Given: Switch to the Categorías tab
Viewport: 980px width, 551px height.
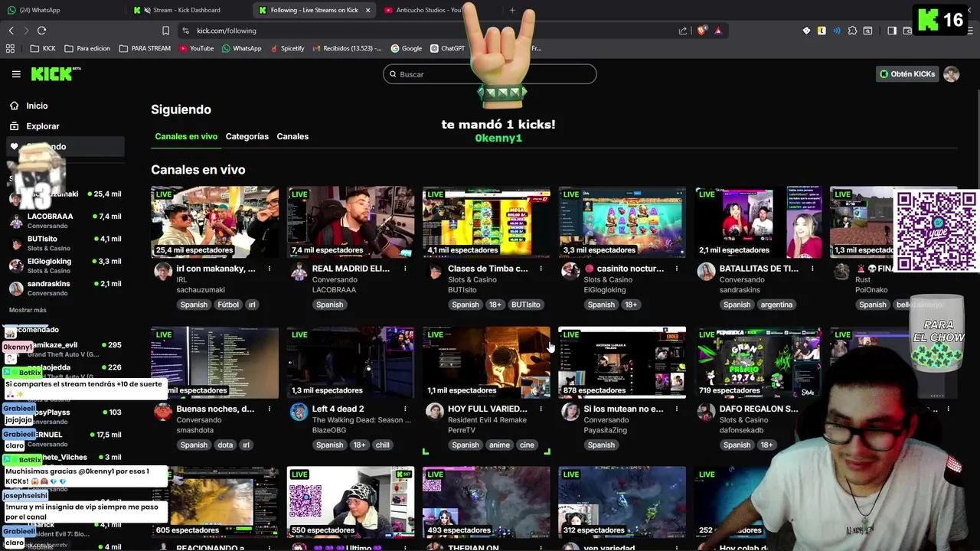Looking at the screenshot, I should [247, 136].
